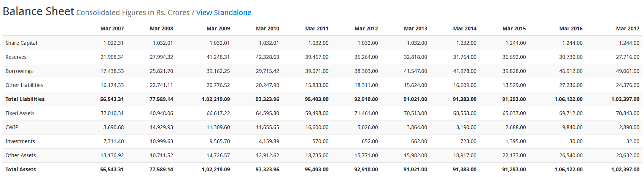Click the Mar 2007 column header
This screenshot has width=644, height=177.
point(112,28)
